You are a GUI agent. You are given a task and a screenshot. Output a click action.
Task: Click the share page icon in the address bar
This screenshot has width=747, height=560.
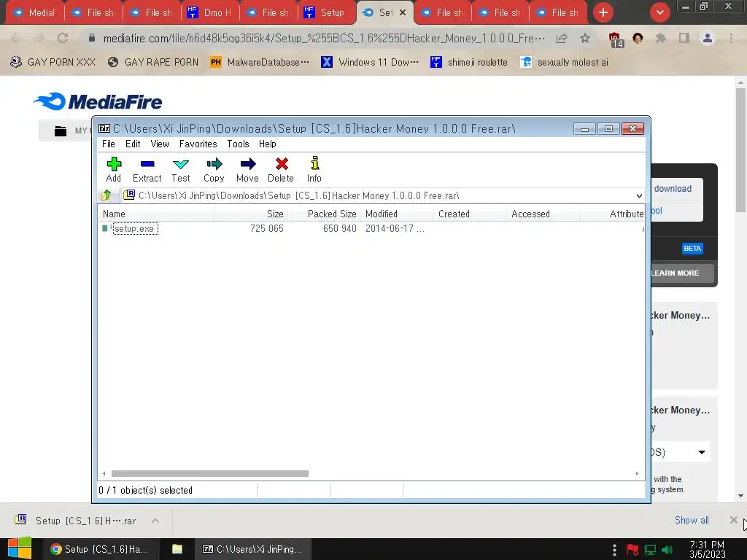(562, 38)
